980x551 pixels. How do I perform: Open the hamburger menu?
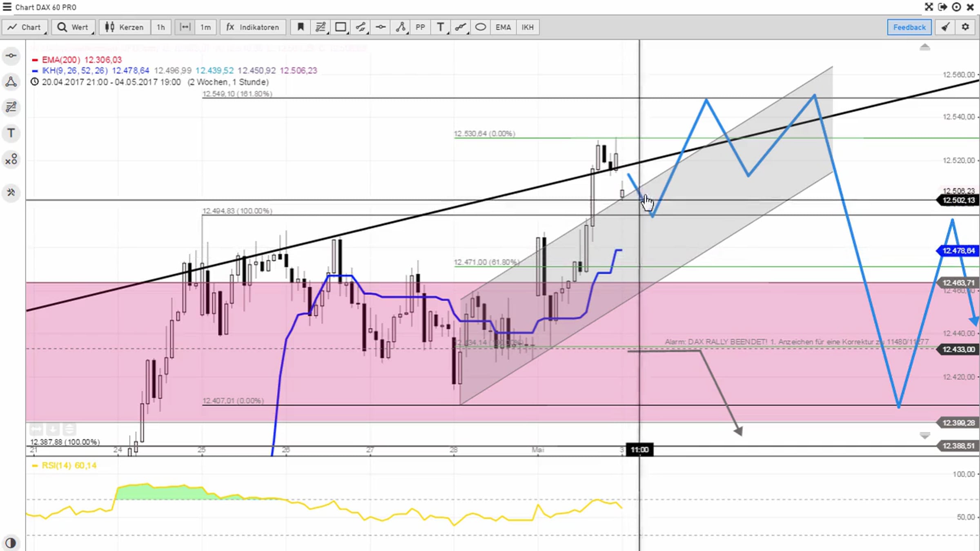pos(7,7)
